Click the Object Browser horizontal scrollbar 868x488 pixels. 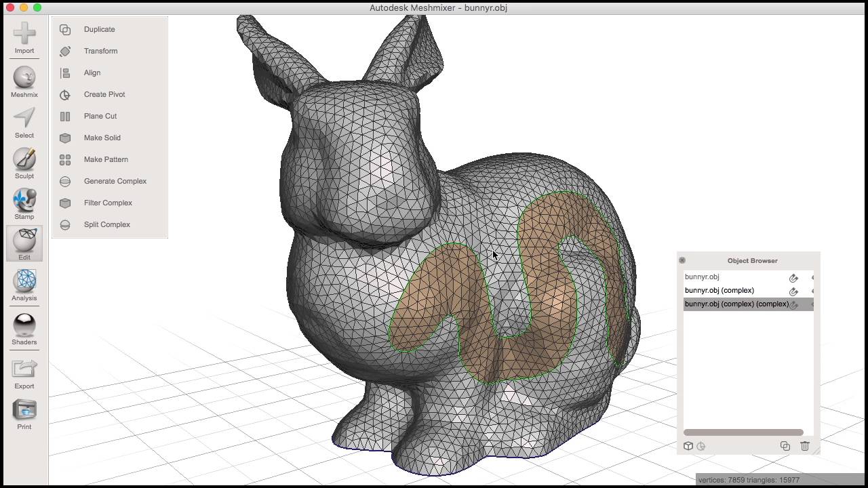point(743,432)
